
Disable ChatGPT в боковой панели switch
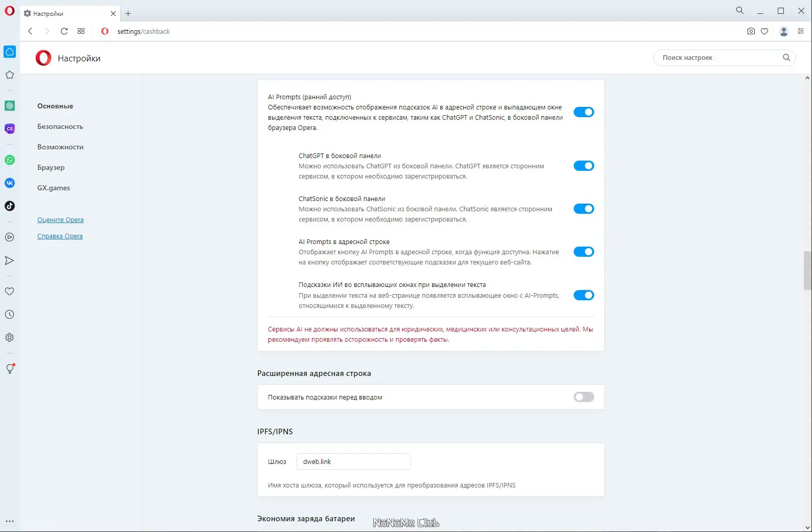pos(583,166)
